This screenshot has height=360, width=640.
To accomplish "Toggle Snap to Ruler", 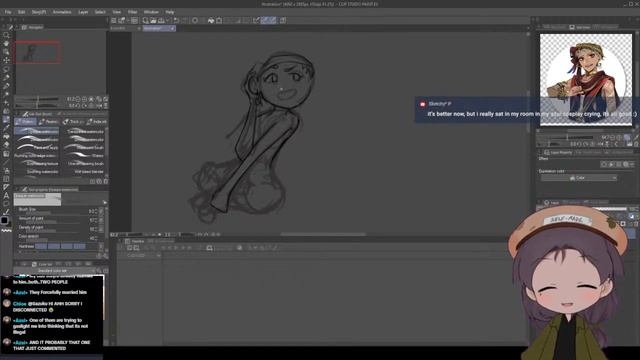I will [x=256, y=20].
